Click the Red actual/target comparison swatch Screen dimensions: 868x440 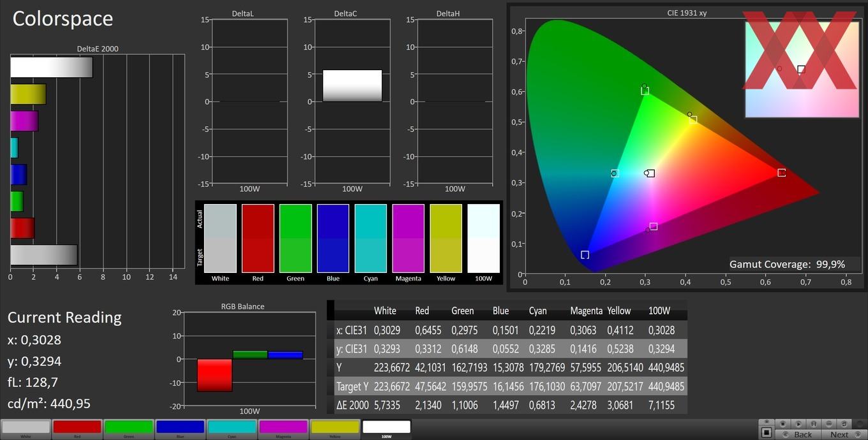(258, 238)
